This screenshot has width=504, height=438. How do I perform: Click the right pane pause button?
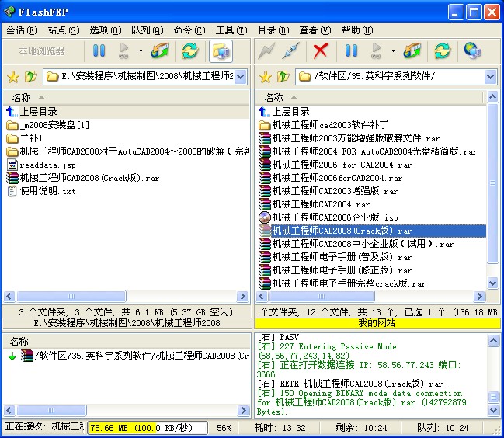351,50
